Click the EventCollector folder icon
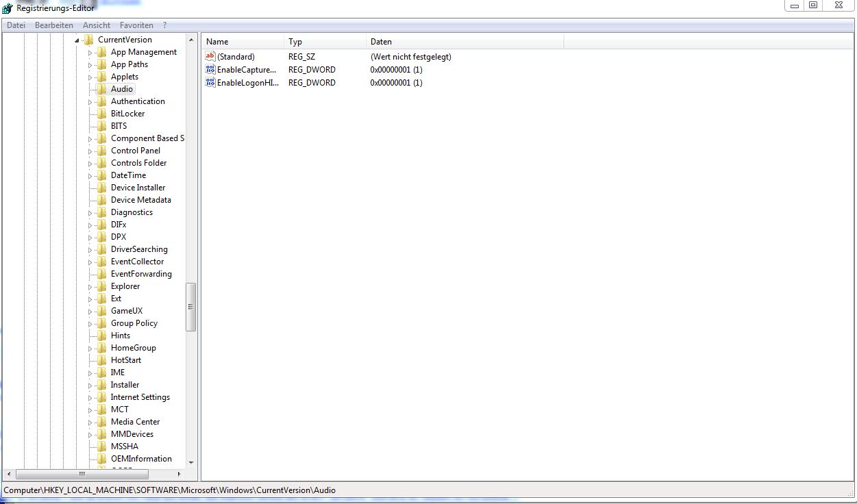Viewport: 857px width, 504px height. coord(101,262)
